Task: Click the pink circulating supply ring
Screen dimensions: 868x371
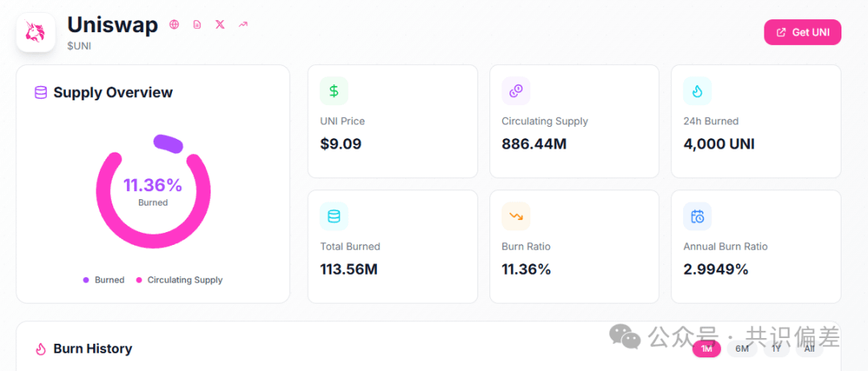Action: point(154,247)
